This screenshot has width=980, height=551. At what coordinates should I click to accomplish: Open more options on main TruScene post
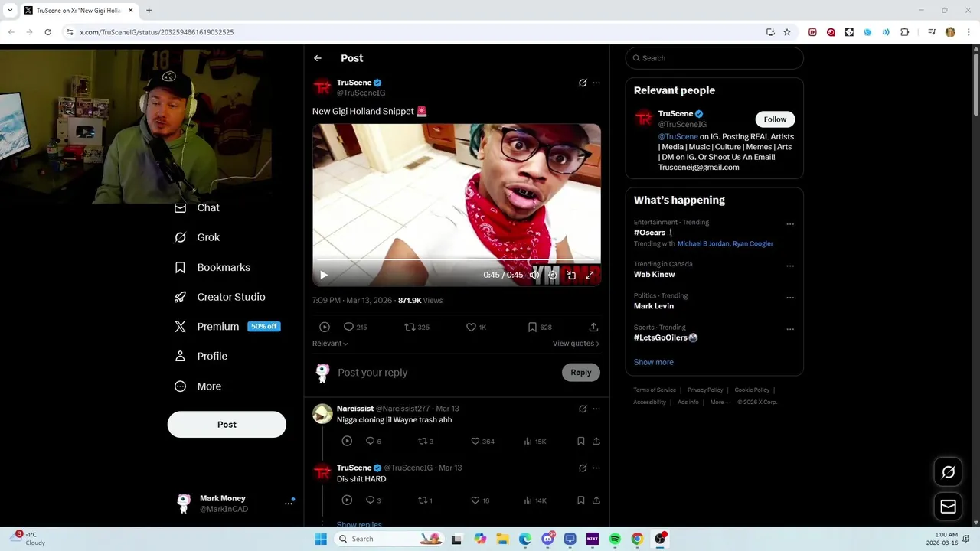pos(596,83)
